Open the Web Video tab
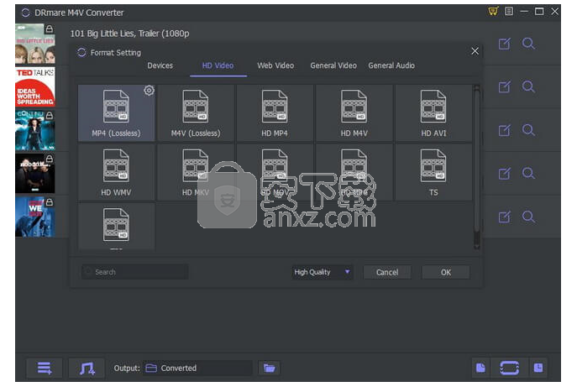577x392 pixels. (275, 65)
